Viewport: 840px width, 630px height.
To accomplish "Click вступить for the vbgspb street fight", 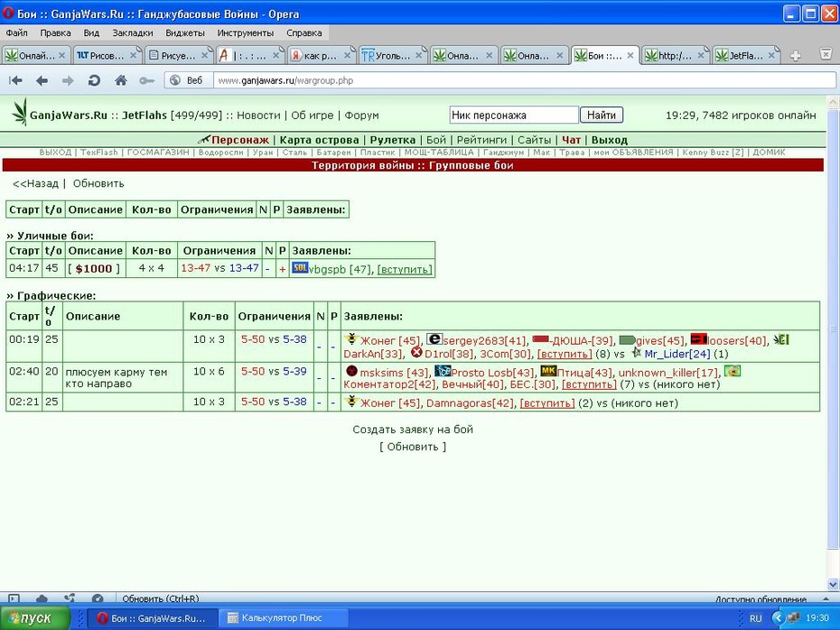I will click(405, 270).
